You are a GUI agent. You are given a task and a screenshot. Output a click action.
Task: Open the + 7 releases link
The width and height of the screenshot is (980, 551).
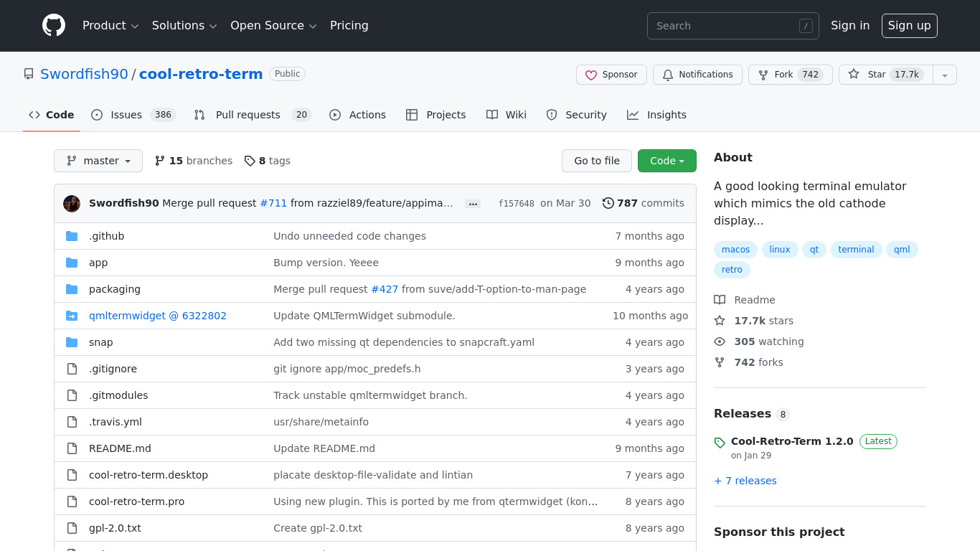tap(745, 481)
